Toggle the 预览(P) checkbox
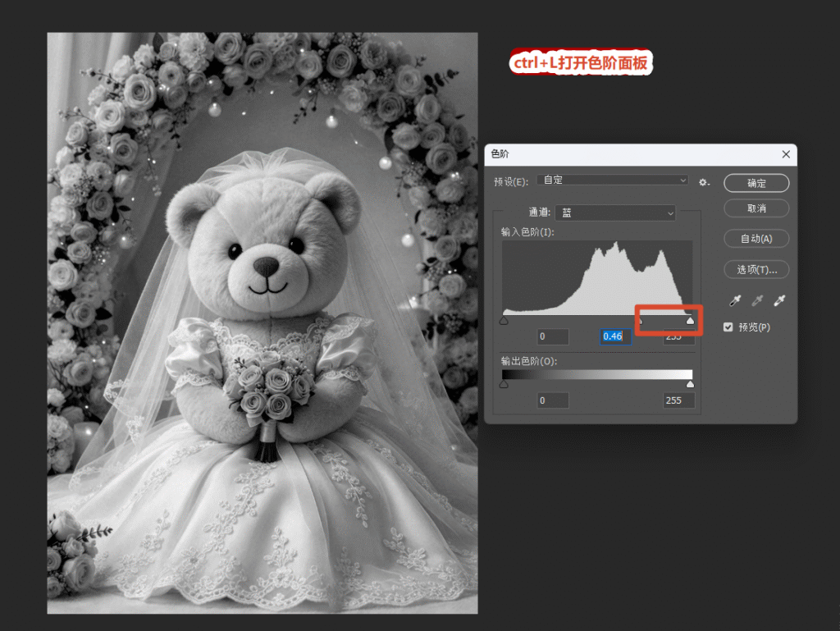 pos(728,327)
